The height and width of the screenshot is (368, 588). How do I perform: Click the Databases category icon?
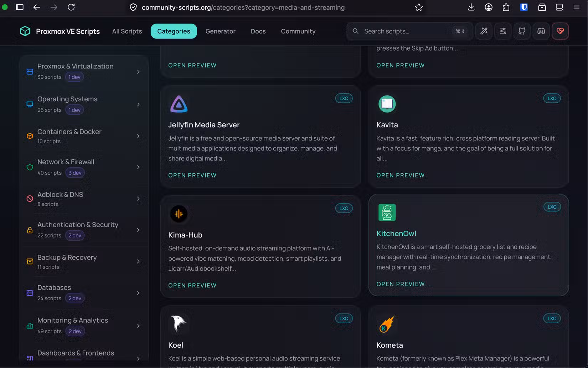30,293
